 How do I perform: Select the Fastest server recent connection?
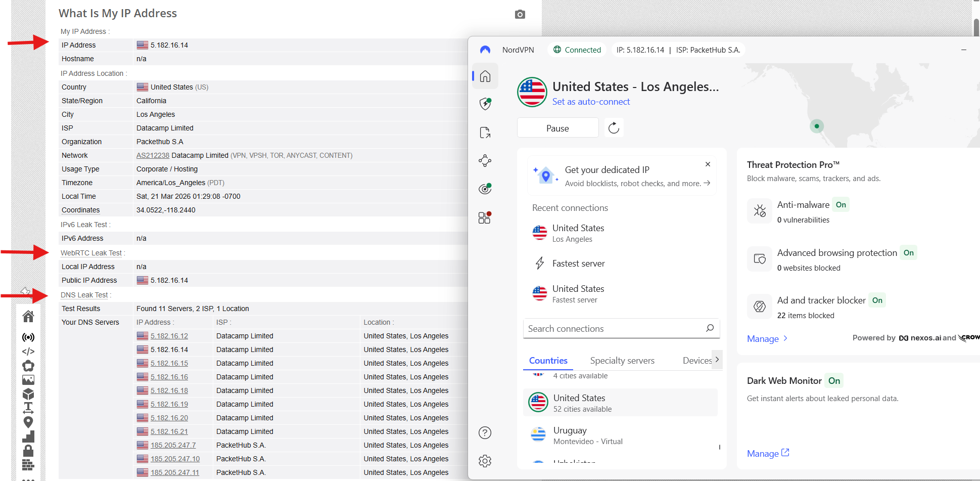pos(621,264)
